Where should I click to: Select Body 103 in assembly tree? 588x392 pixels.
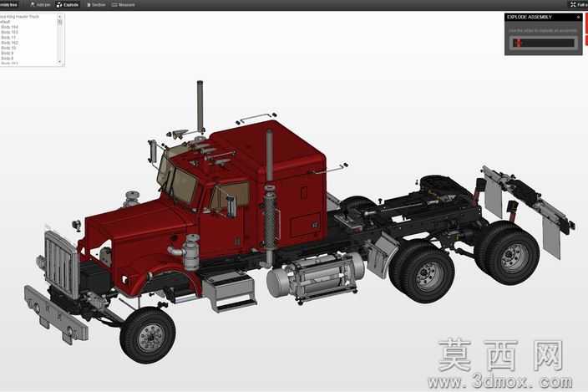click(9, 33)
